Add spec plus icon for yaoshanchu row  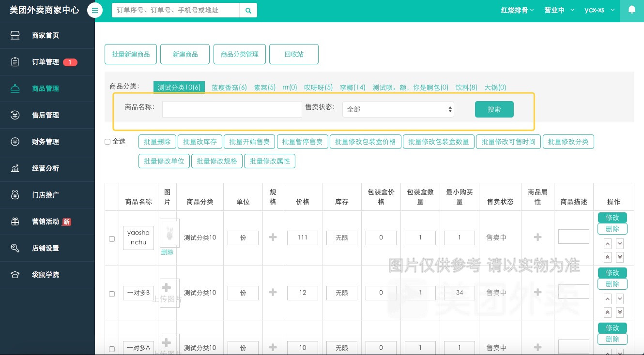(x=273, y=237)
